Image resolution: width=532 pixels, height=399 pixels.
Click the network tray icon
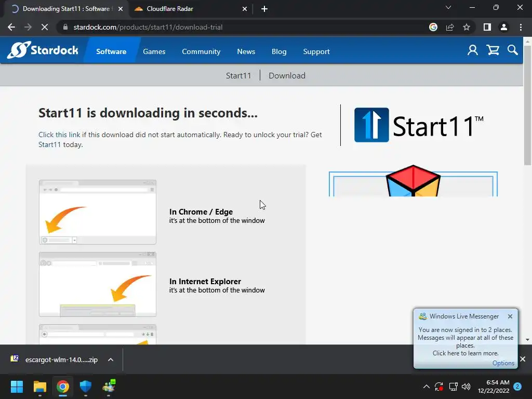coord(453,387)
